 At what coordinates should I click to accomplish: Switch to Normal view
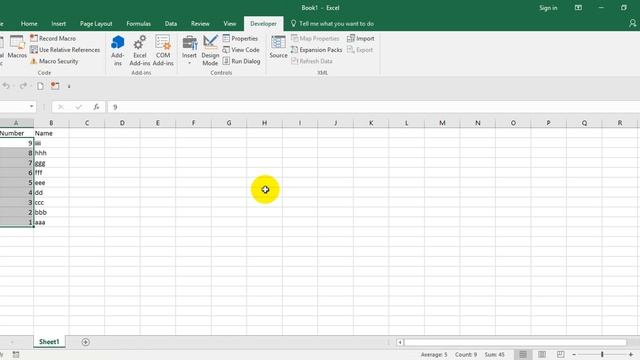tap(522, 354)
